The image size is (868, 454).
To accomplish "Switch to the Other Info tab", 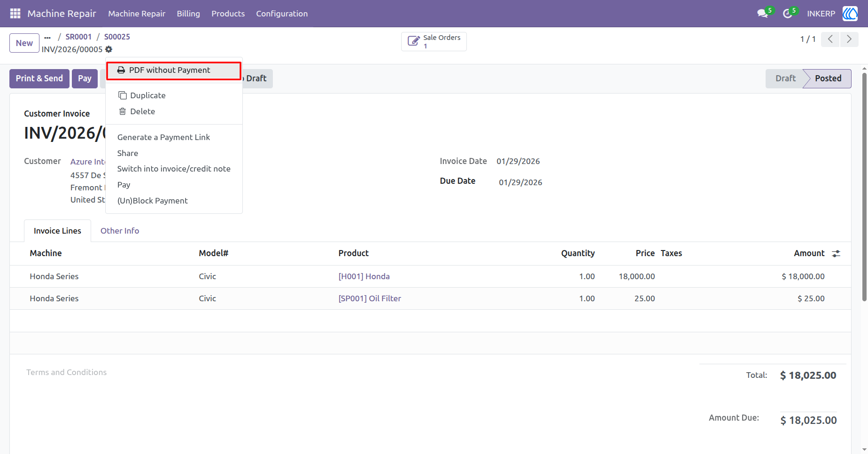I will pyautogui.click(x=120, y=231).
